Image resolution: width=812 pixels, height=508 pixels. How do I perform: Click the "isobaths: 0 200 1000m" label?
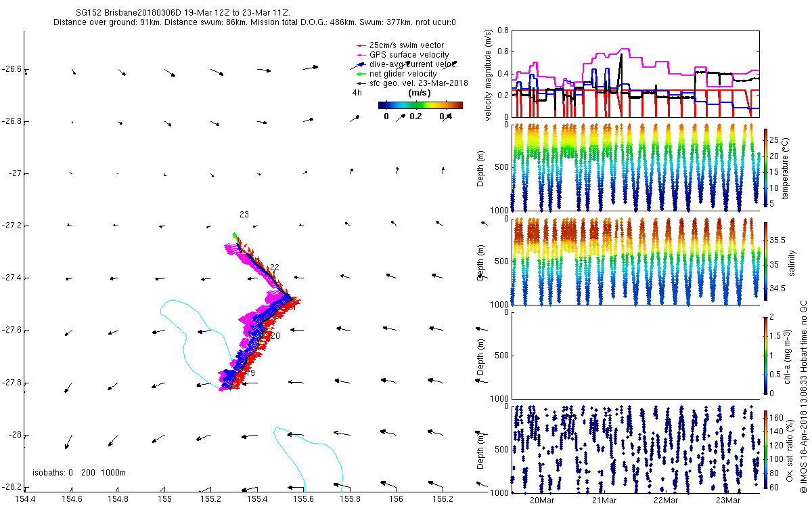pyautogui.click(x=79, y=473)
